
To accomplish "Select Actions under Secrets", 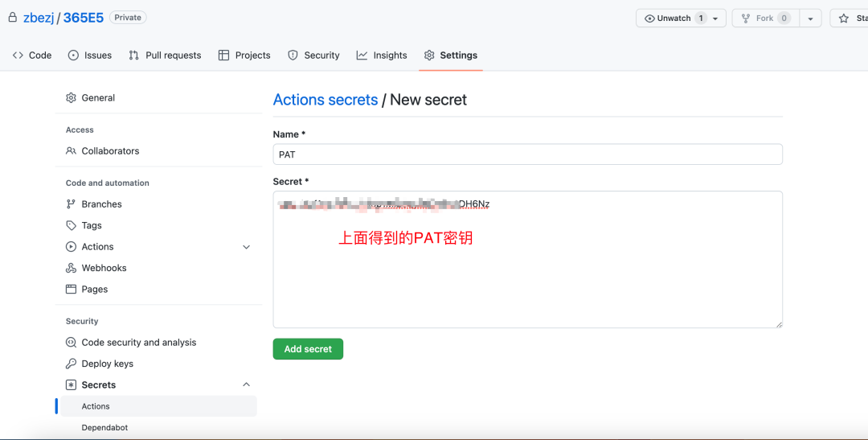I will pyautogui.click(x=158, y=406).
